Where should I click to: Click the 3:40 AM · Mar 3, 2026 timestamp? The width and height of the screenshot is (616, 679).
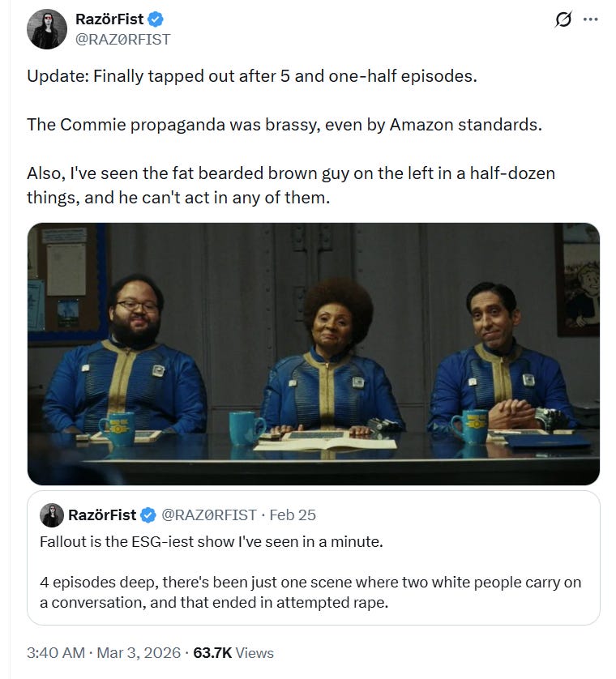pos(104,652)
